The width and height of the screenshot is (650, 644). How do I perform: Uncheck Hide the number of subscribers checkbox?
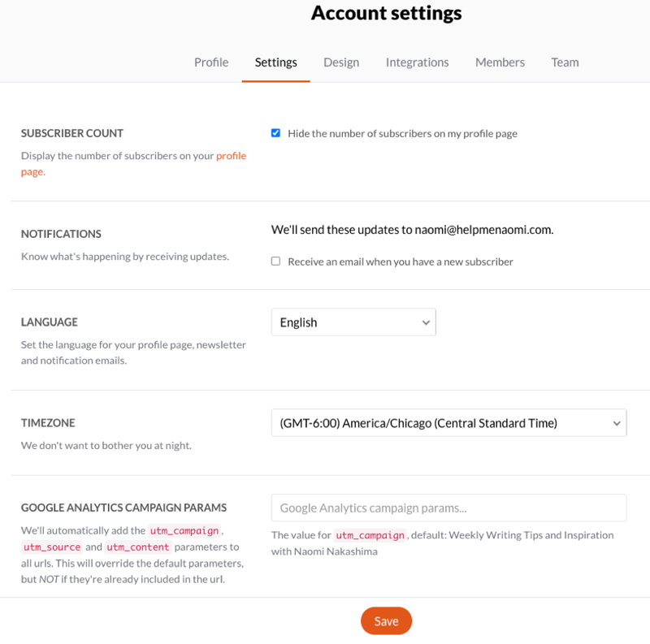(275, 133)
